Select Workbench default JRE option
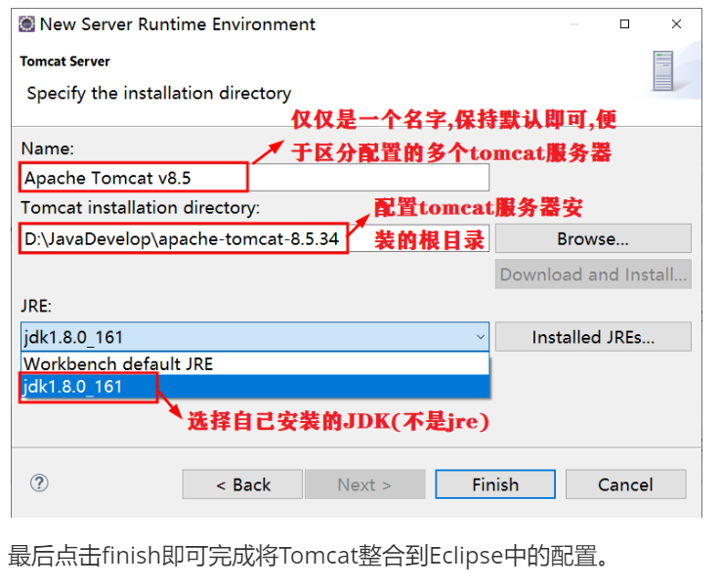The width and height of the screenshot is (720, 588). pos(255,364)
